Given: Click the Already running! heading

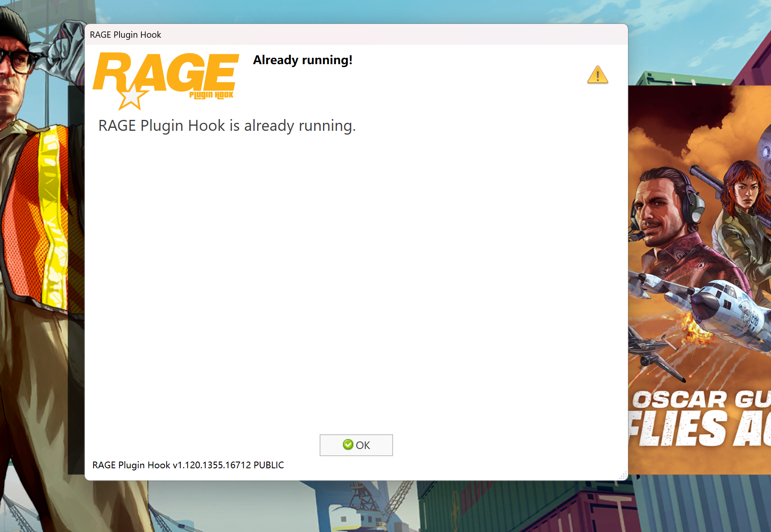Looking at the screenshot, I should coord(302,60).
